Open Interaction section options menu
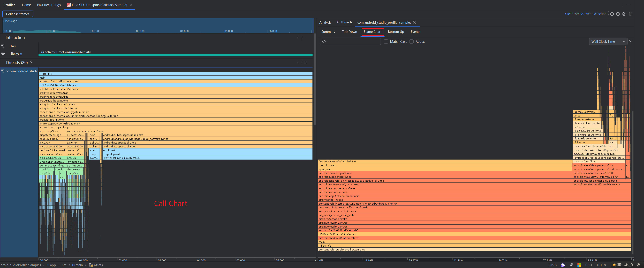 point(298,37)
